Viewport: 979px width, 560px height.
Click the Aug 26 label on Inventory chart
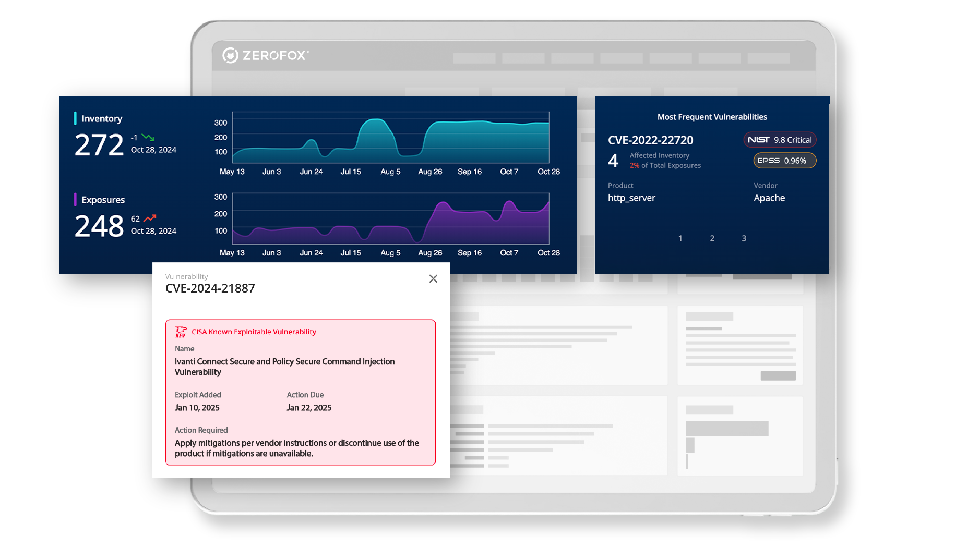[x=430, y=172]
